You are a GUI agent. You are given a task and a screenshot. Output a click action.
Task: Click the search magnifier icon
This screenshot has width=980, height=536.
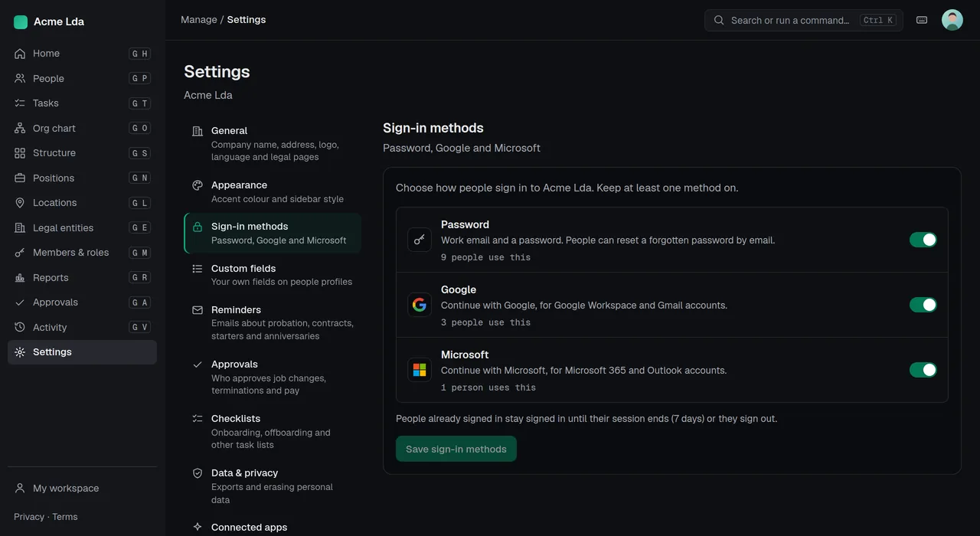click(x=719, y=21)
